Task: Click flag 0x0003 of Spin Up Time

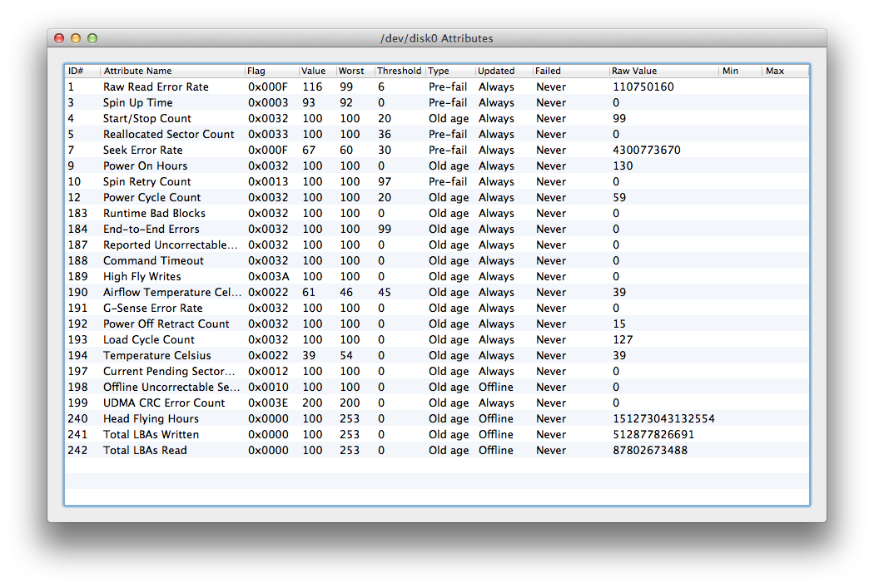Action: (268, 102)
